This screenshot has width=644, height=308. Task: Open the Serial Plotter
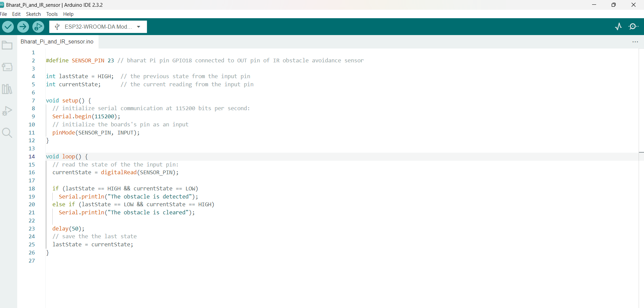pyautogui.click(x=618, y=27)
